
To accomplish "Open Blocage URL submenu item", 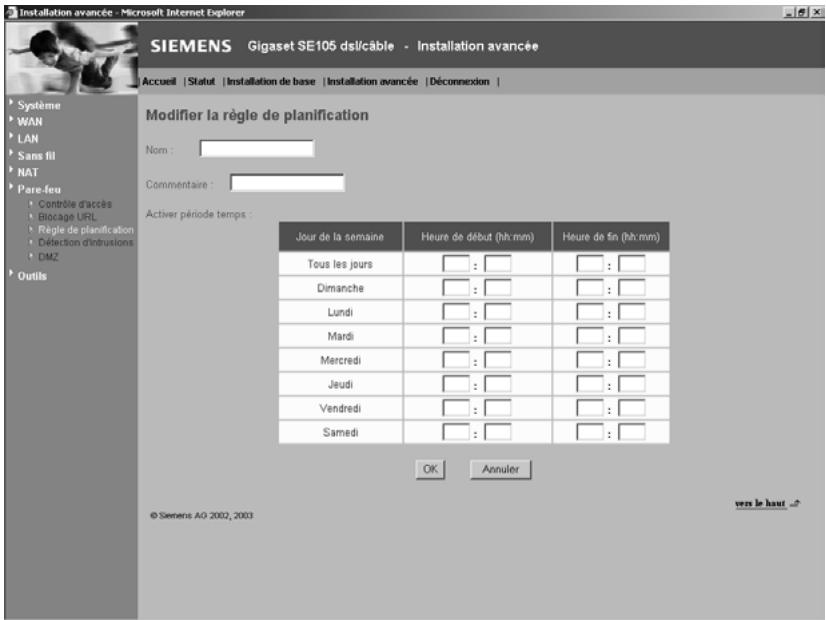I will click(67, 217).
